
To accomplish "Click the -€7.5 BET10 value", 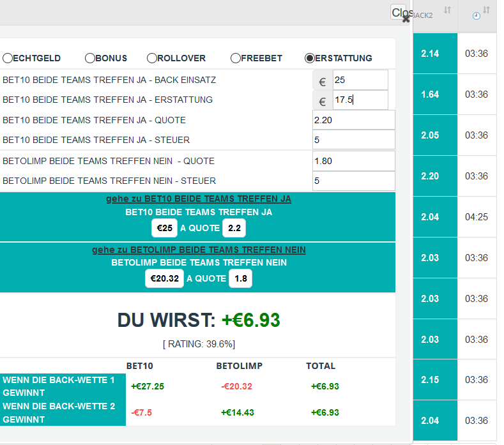I will click(141, 412).
